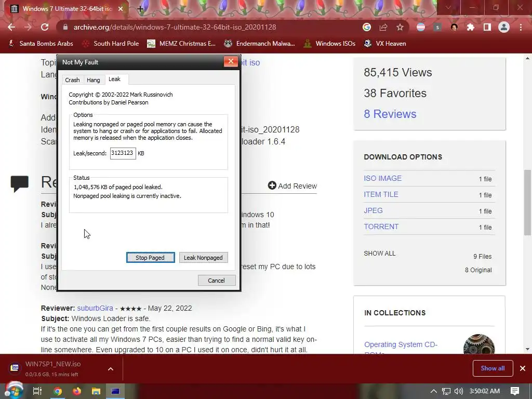Viewport: 532px width, 399px height.
Task: Open the 8 Reviews link
Action: 390,114
